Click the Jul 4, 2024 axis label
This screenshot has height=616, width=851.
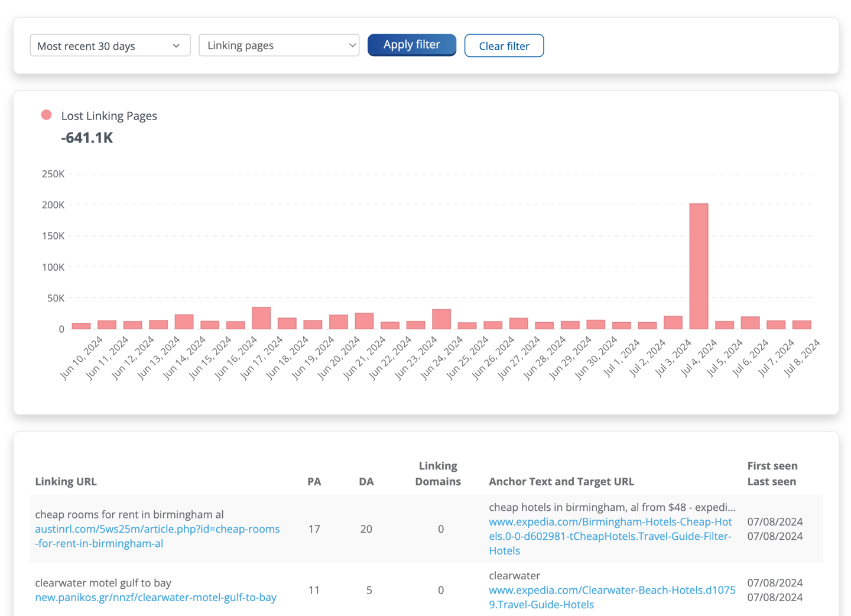click(699, 358)
